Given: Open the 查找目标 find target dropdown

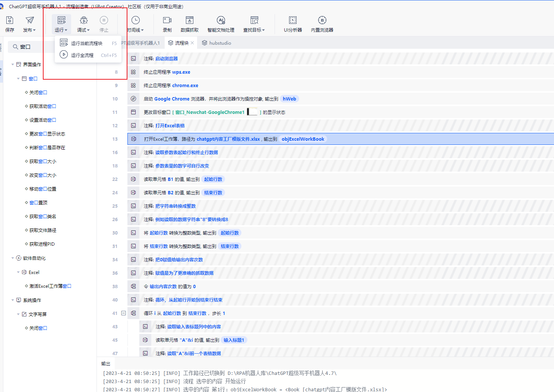Looking at the screenshot, I should 254,24.
